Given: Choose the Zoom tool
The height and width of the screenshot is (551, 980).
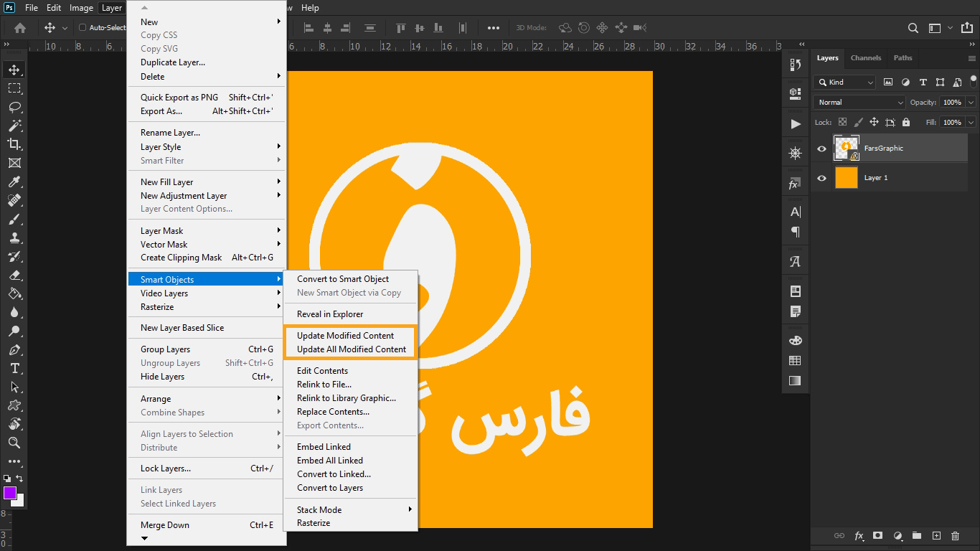Looking at the screenshot, I should (14, 443).
